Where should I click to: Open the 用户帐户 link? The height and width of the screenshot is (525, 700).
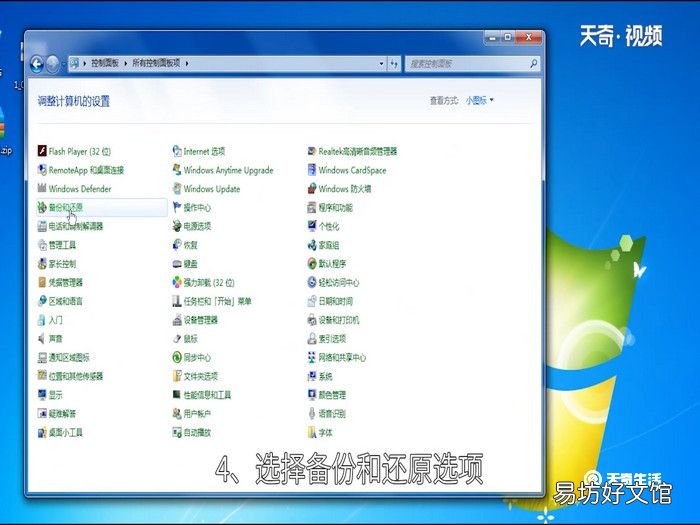pyautogui.click(x=197, y=414)
